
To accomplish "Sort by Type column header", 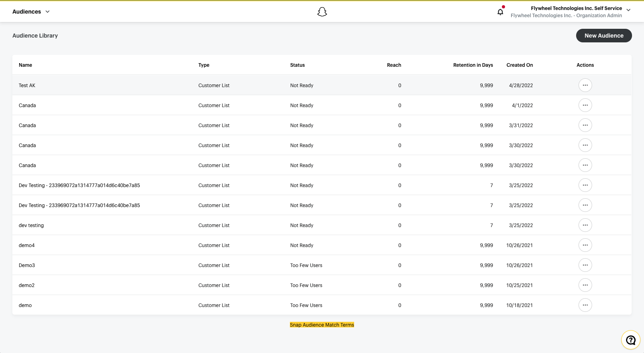I will pos(204,65).
